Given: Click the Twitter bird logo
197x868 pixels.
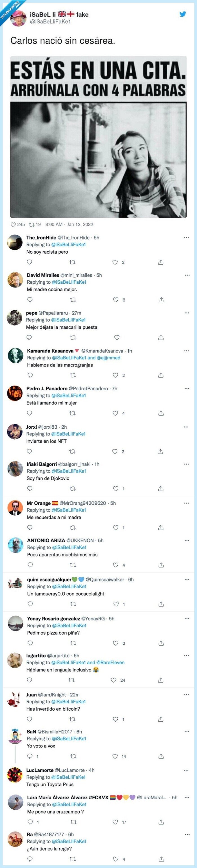Looking at the screenshot, I should pos(183,14).
